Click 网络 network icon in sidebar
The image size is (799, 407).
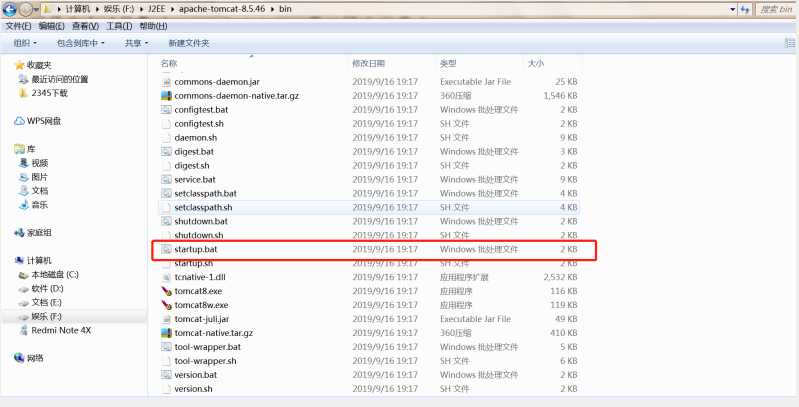coord(19,358)
